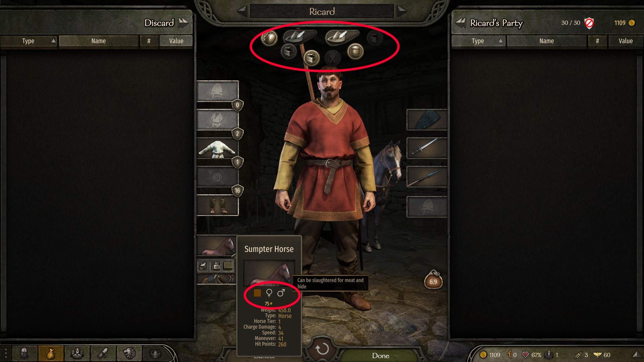Open the Kingdom crown icon
This screenshot has width=644, height=362.
pyautogui.click(x=155, y=353)
